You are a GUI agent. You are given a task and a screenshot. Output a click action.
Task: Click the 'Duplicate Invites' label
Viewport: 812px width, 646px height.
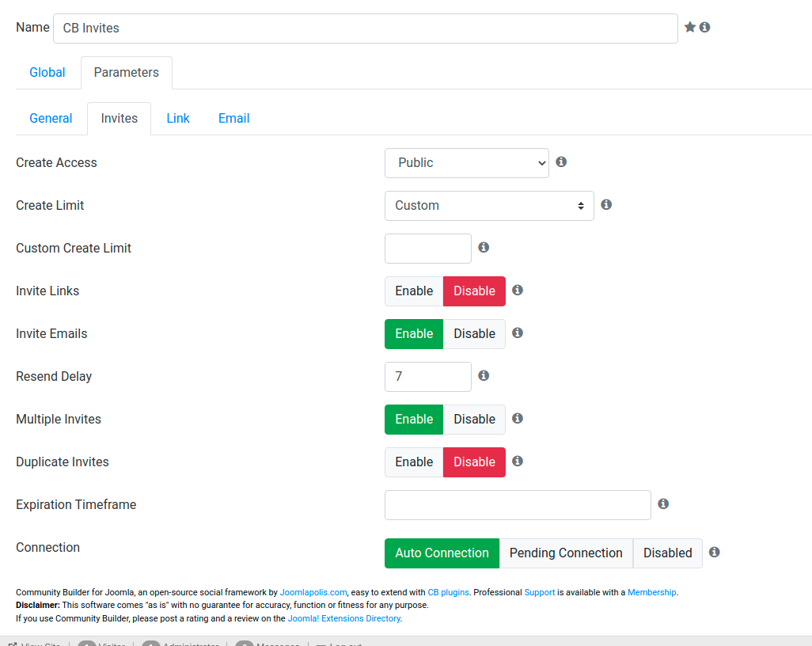pos(63,462)
